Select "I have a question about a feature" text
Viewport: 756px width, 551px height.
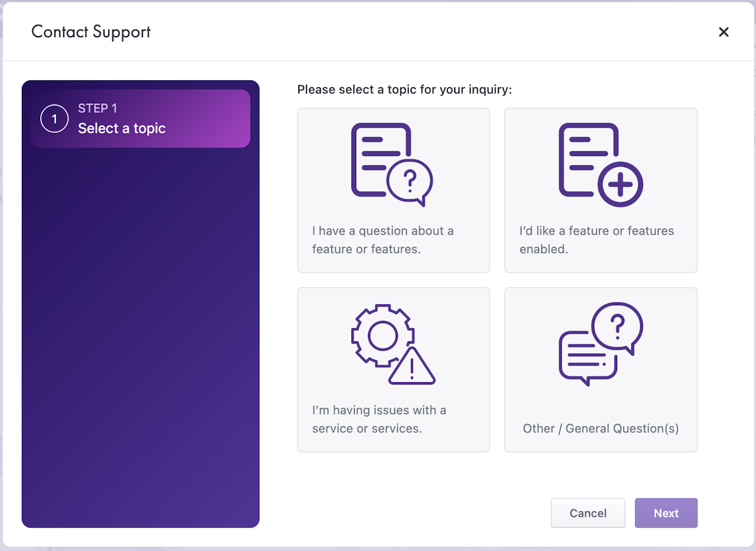(383, 240)
